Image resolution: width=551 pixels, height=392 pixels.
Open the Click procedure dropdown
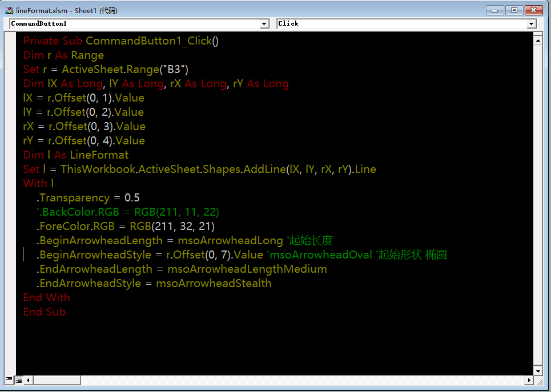(532, 24)
